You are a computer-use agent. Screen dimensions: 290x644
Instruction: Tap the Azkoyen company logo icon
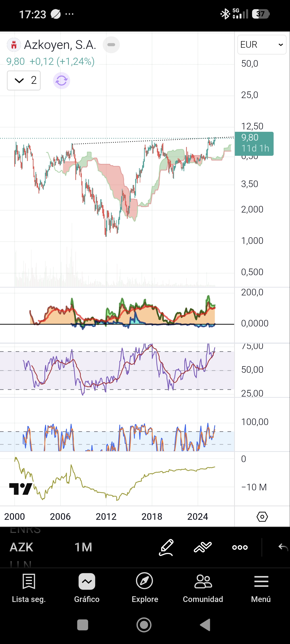pyautogui.click(x=14, y=45)
